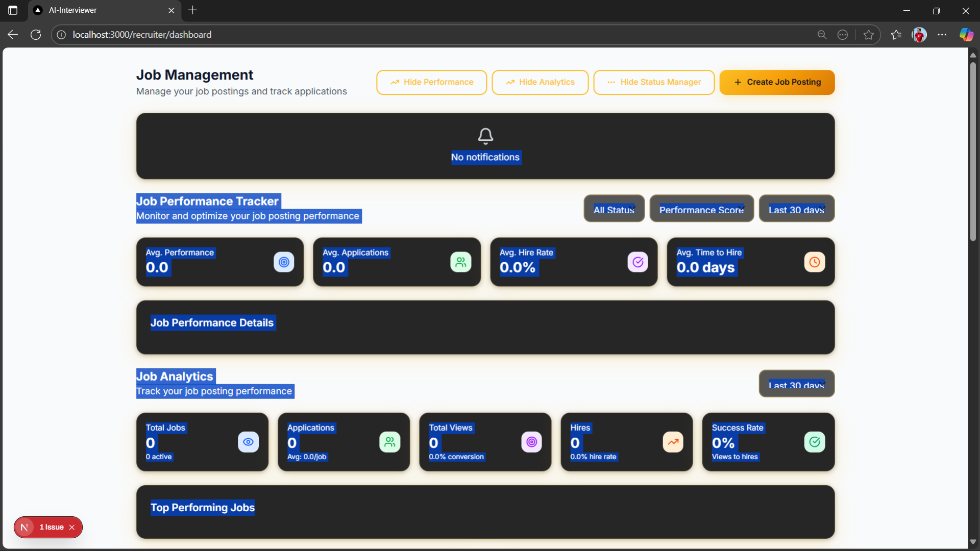
Task: Toggle Hide Performance section
Action: click(431, 82)
